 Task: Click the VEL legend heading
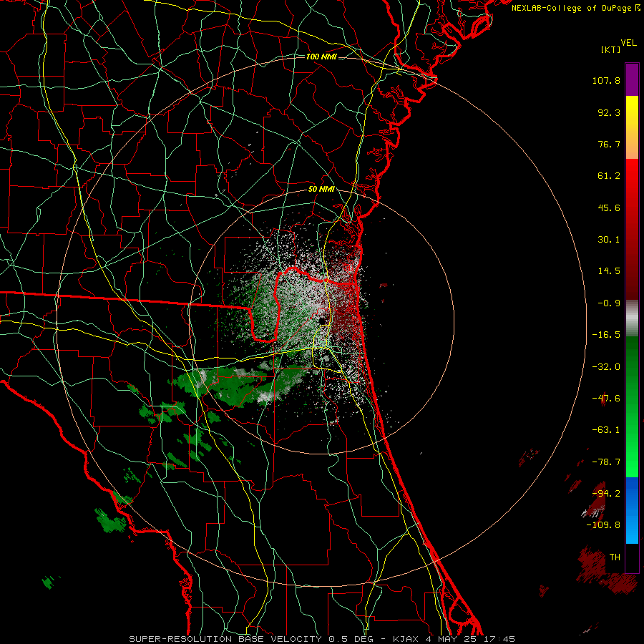(x=628, y=43)
